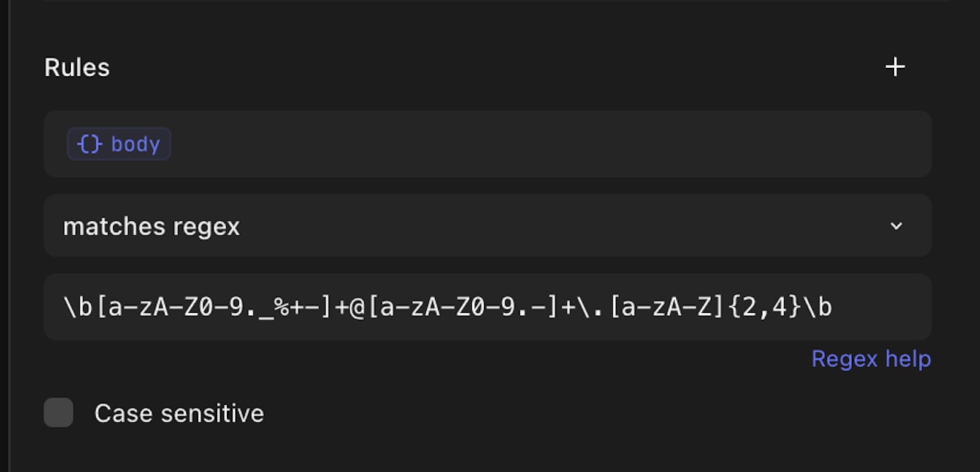Click the Rules section heading
The height and width of the screenshot is (472, 980).
[x=77, y=68]
